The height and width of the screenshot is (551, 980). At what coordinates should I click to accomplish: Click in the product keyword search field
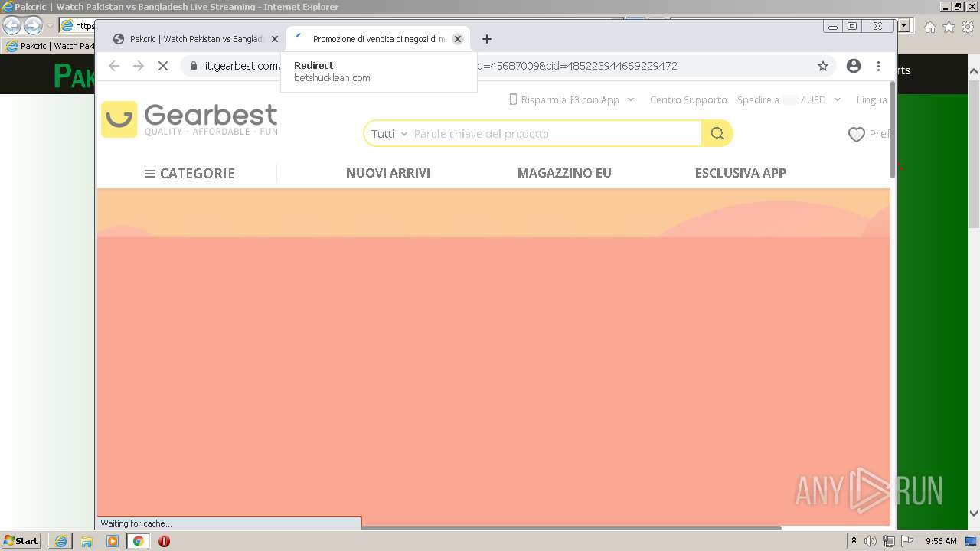coord(555,133)
